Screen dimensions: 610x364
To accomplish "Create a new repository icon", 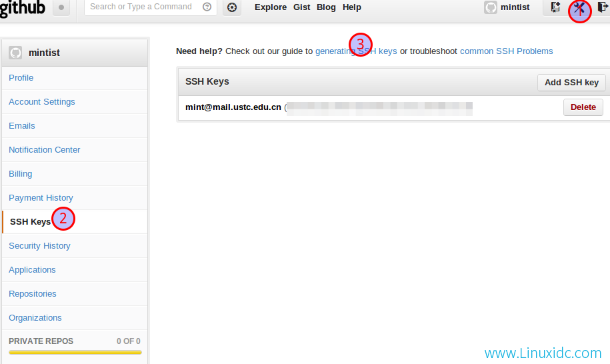I will point(555,7).
